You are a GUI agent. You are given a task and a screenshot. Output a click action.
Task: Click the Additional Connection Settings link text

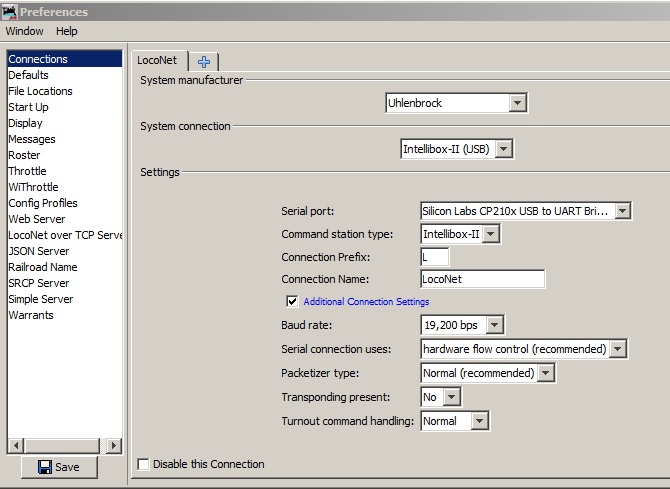click(x=366, y=302)
